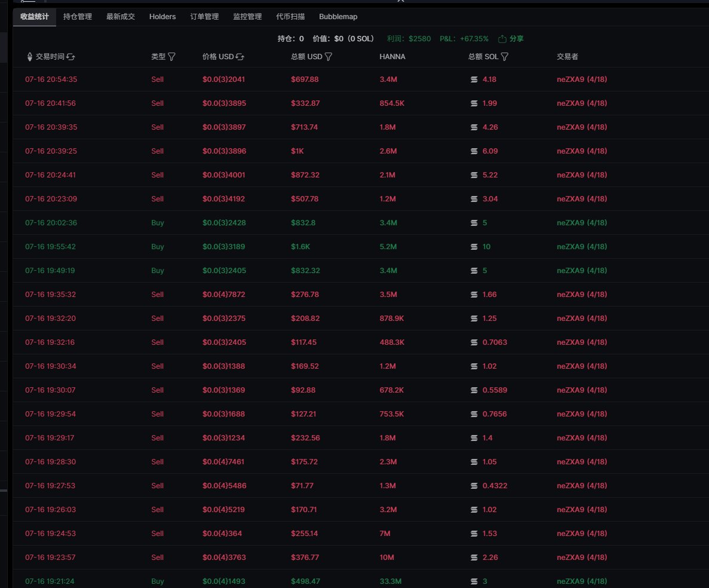
Task: Click the total $1K cell
Action: click(297, 151)
